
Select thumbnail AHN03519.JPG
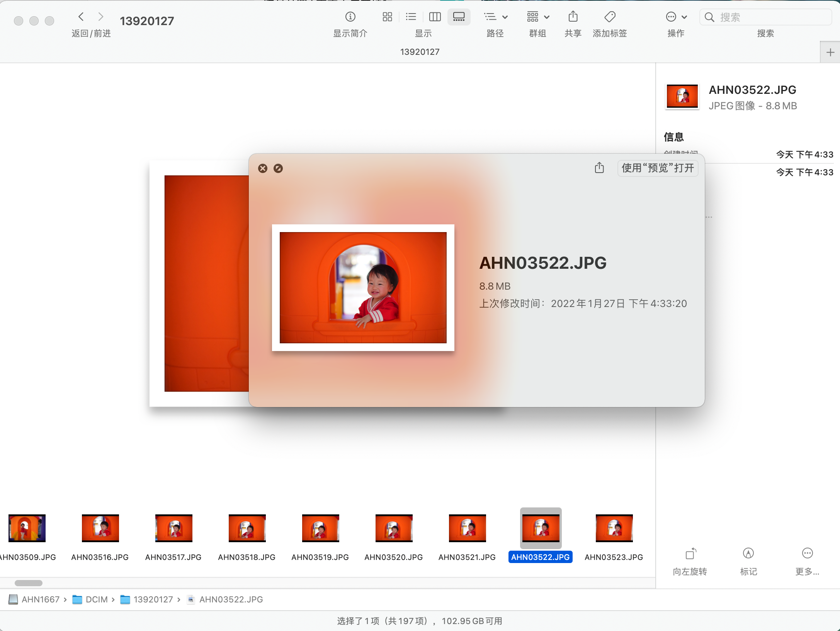320,528
